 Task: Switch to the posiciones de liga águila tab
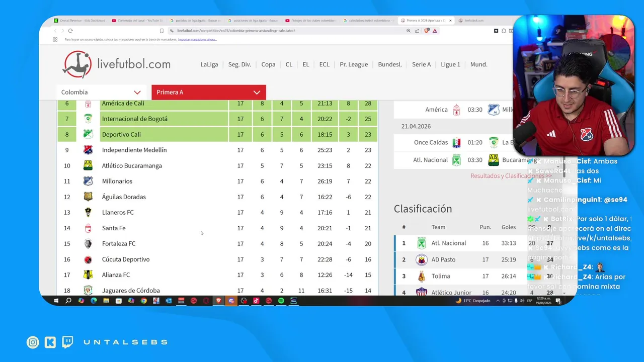[253, 21]
